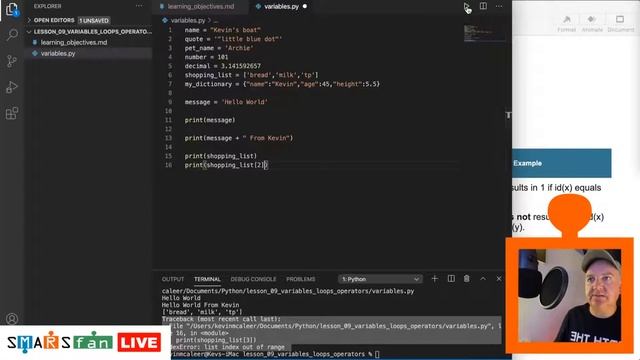Screen dimensions: 640x360
Task: Click the '1 UNSAVED' badge
Action: tap(94, 20)
